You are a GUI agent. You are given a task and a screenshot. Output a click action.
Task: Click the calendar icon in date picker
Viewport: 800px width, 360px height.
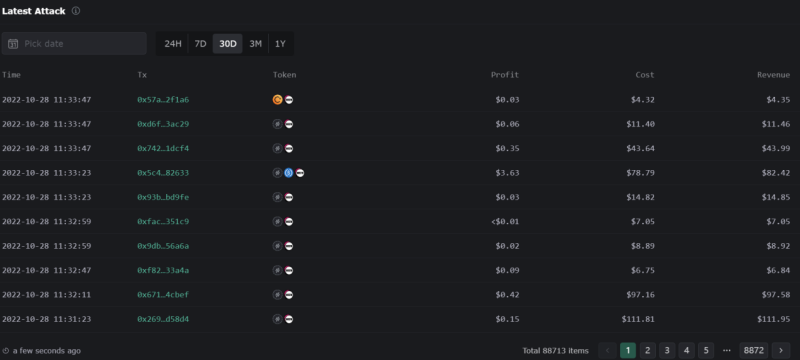(x=13, y=44)
